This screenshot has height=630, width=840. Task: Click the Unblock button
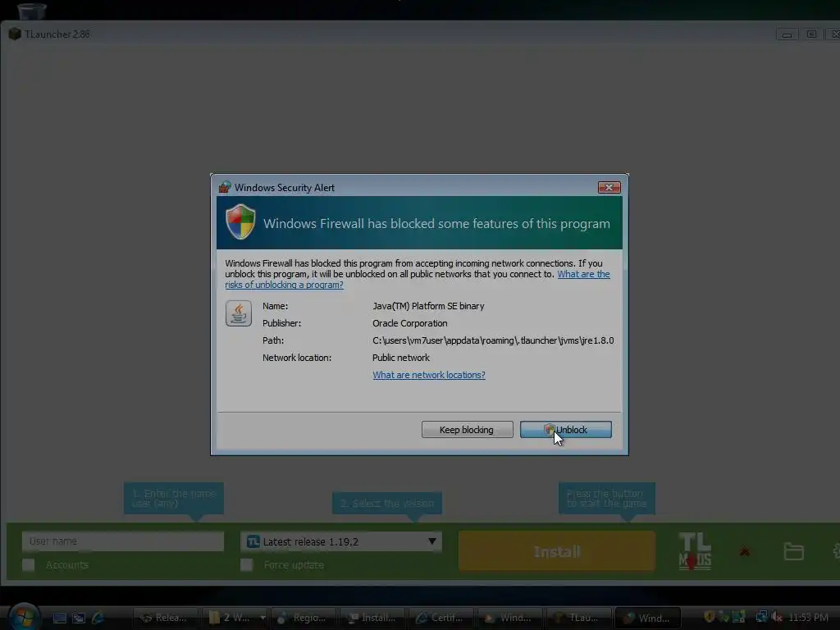565,430
